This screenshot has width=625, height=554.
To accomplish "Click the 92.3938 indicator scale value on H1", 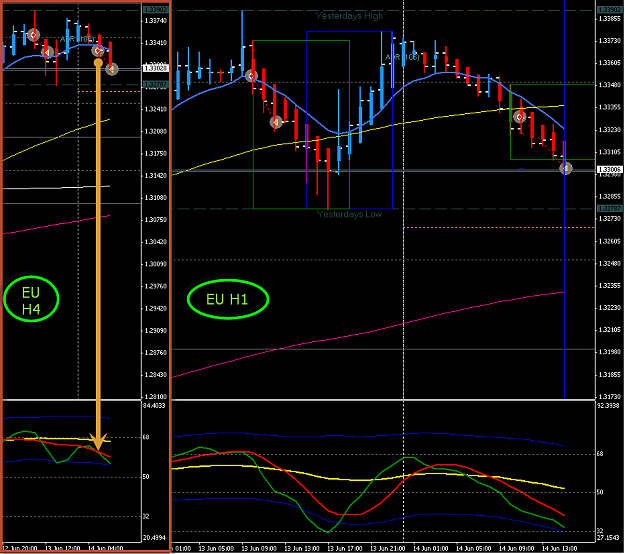I will point(608,406).
